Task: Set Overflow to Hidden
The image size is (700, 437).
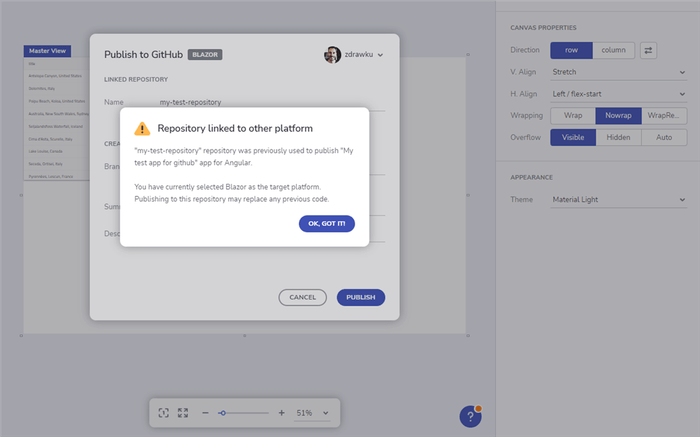Action: [x=618, y=137]
